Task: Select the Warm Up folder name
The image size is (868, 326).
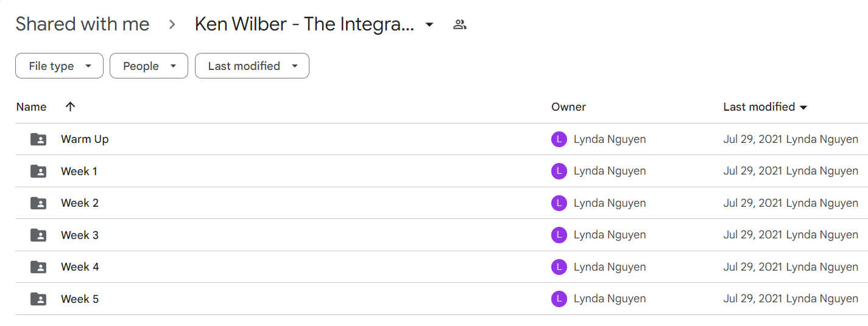Action: [85, 139]
